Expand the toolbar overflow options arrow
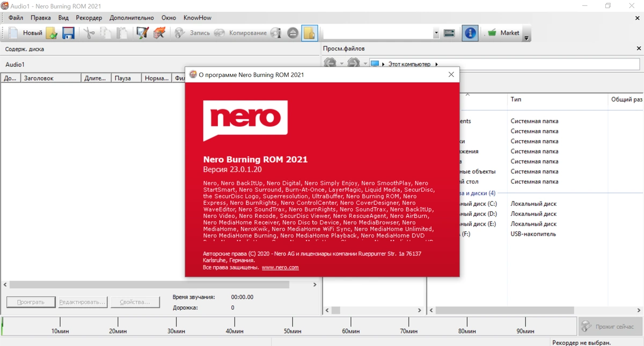Image resolution: width=644 pixels, height=346 pixels. [x=526, y=37]
